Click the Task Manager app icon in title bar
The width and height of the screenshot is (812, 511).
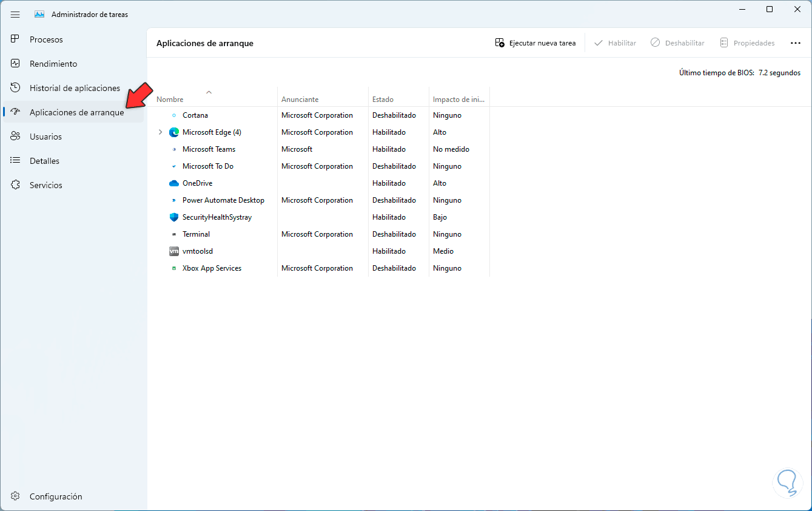[x=39, y=15]
